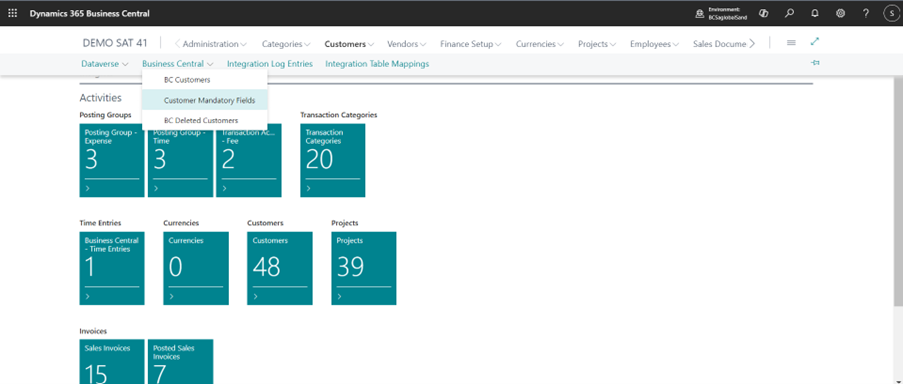
Task: Click the environment information icon
Action: click(x=700, y=13)
